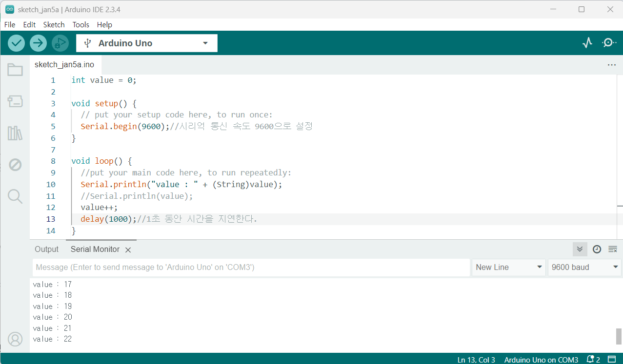Minimize the Arduino IDE window
This screenshot has width=623, height=364.
click(552, 9)
